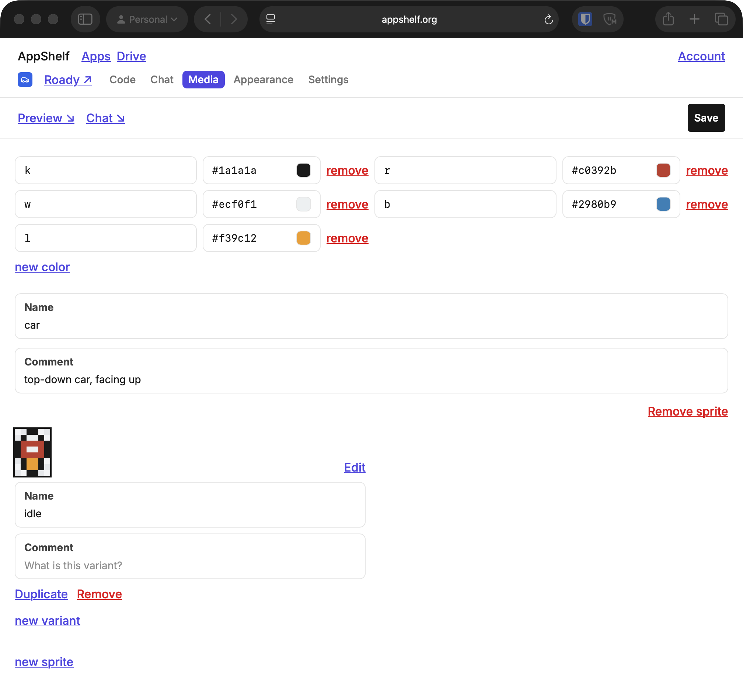
Task: Open the orange #f39c12 color swatch
Action: tap(303, 238)
